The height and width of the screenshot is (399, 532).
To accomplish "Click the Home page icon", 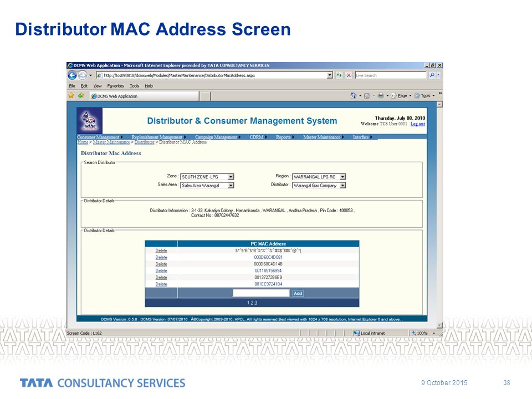I will [354, 96].
